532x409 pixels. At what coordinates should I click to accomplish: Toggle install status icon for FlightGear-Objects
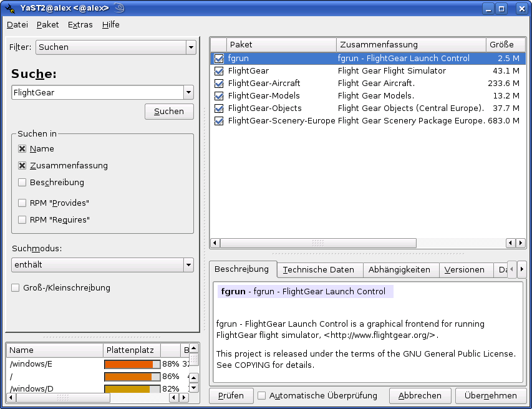[219, 108]
